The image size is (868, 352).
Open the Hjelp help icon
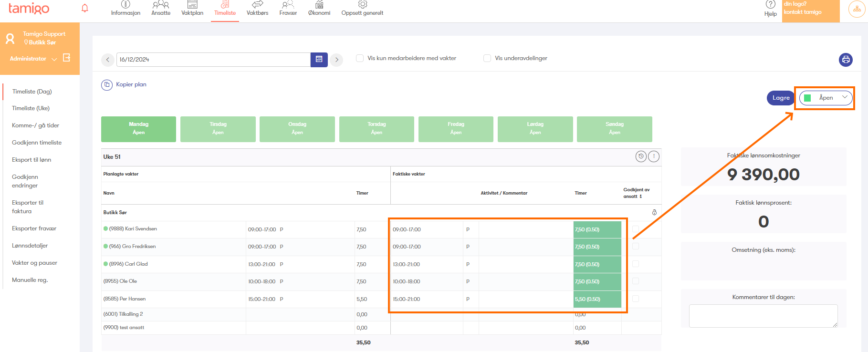[x=771, y=4]
